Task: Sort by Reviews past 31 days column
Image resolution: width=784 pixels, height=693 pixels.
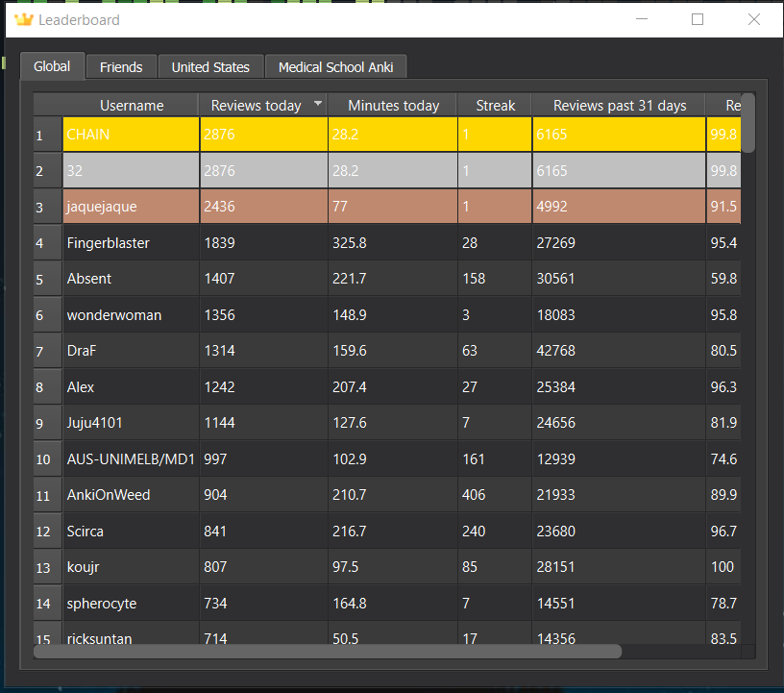Action: click(619, 105)
